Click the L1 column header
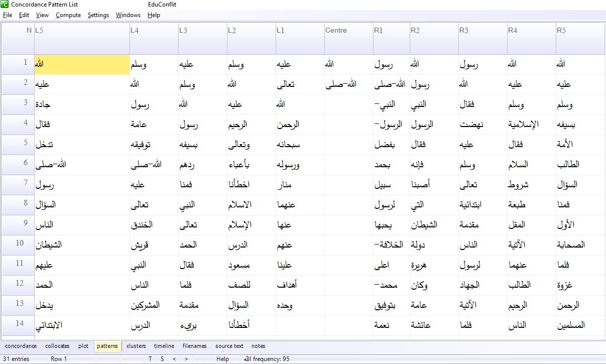The height and width of the screenshot is (364, 606). click(300, 38)
